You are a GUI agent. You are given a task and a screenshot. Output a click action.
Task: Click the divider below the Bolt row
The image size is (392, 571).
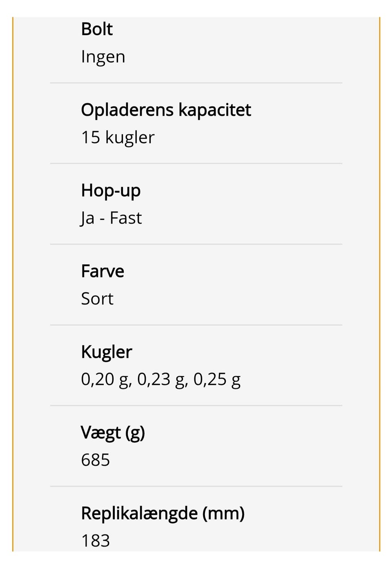click(x=196, y=83)
